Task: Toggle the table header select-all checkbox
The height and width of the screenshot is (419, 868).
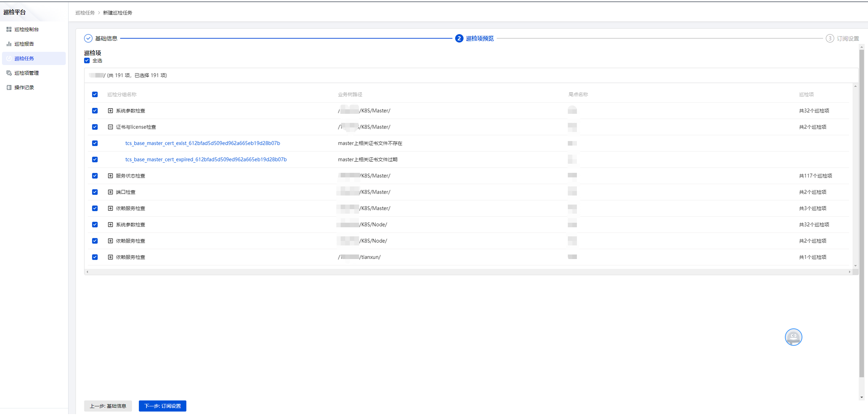Action: pyautogui.click(x=95, y=95)
